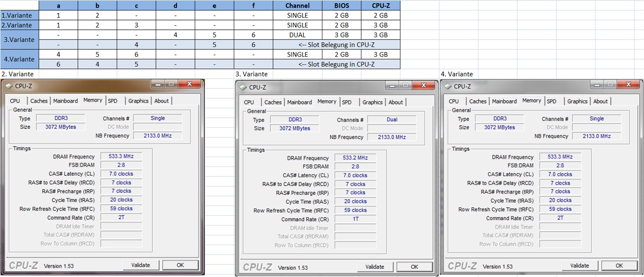Click tRFC 59 clocks field in 2. Variante window

121,209
